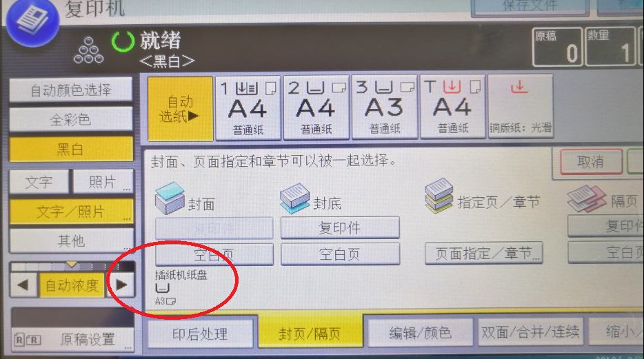This screenshot has height=359, width=644.
Task: Select the 铜版纸 glossy paper tray
Action: coord(520,107)
